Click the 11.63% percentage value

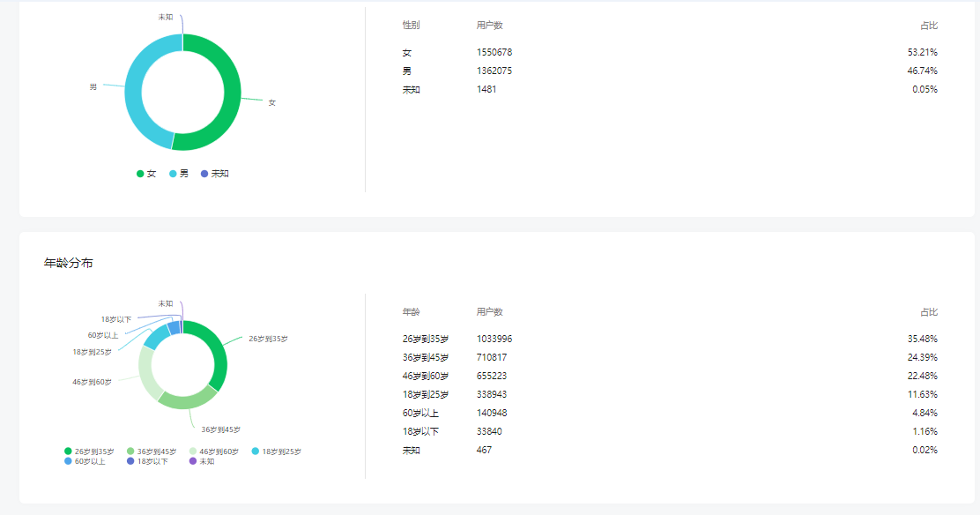(x=923, y=394)
